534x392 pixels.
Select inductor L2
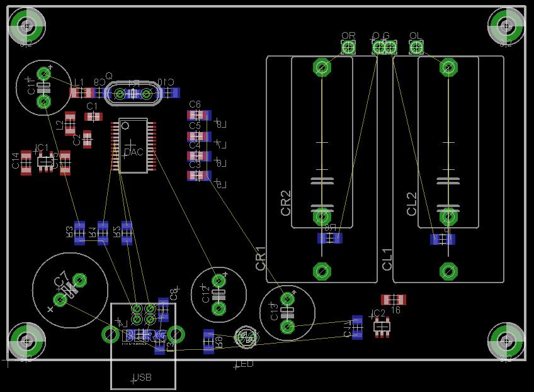pos(70,123)
